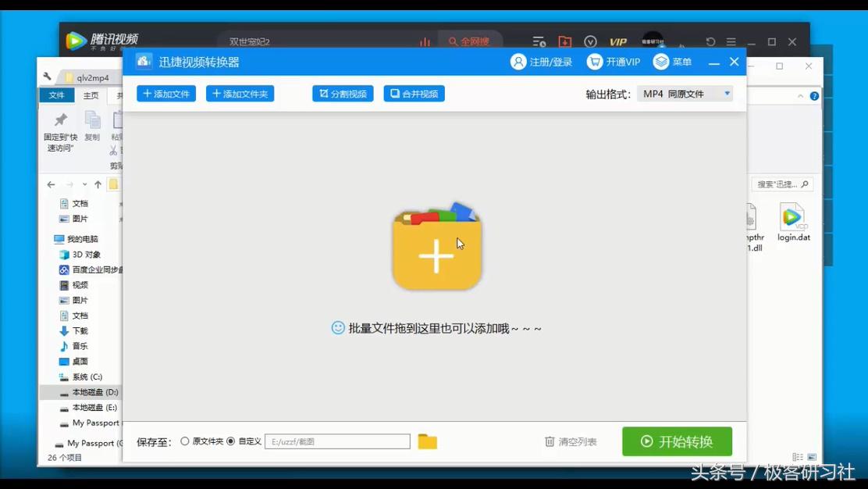
Task: Click Explorer up-directory arrow
Action: pyautogui.click(x=98, y=184)
